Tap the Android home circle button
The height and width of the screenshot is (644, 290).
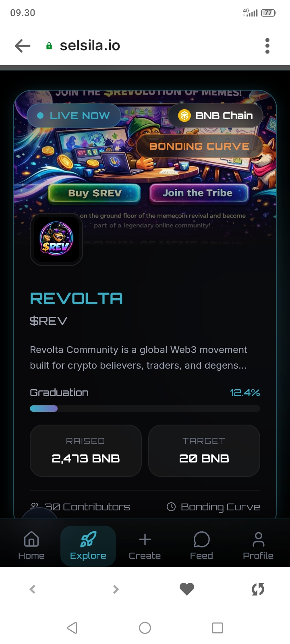point(145,628)
